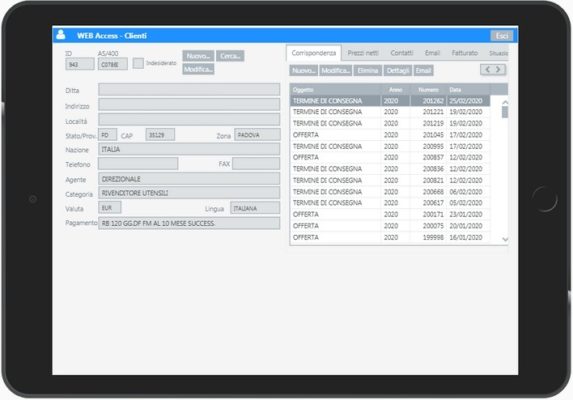The height and width of the screenshot is (400, 573).
Task: Click the left arrow tab navigation button
Action: pyautogui.click(x=487, y=69)
